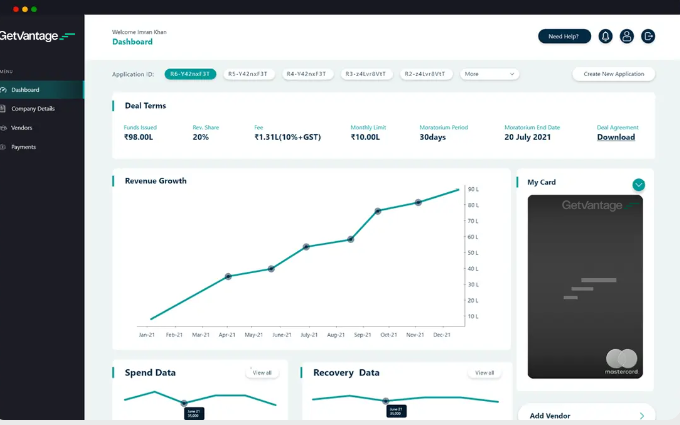
Task: Click the Vendors sidebar icon
Action: pos(4,128)
